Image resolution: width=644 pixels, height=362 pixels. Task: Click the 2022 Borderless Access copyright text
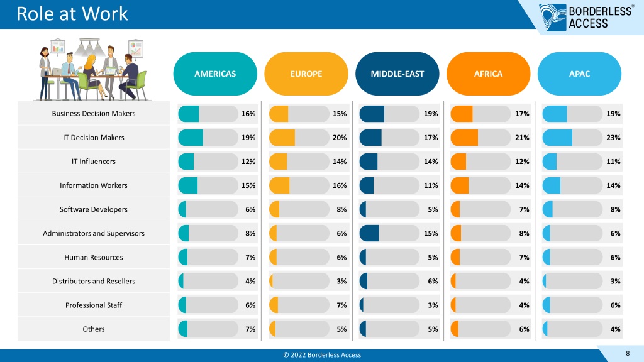click(322, 355)
